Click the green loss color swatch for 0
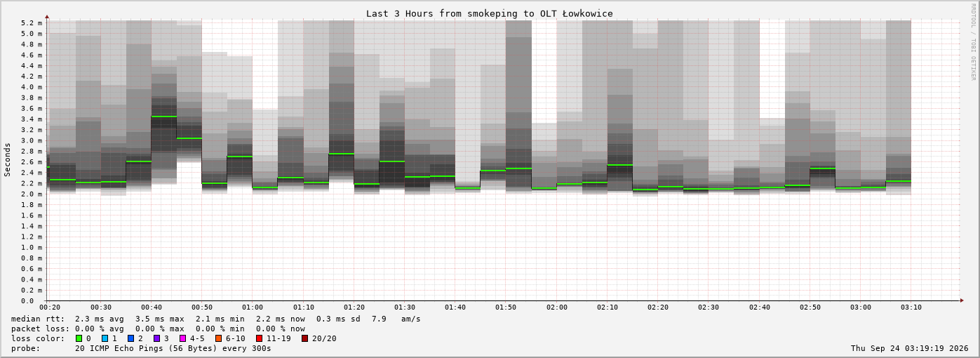 (79, 338)
